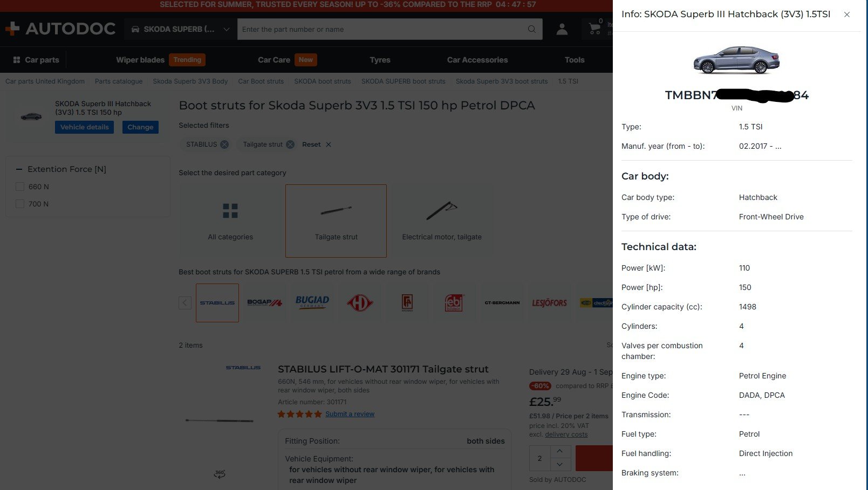
Task: Follow SKODA SUPERB boot struts breadcrumb
Action: point(404,81)
